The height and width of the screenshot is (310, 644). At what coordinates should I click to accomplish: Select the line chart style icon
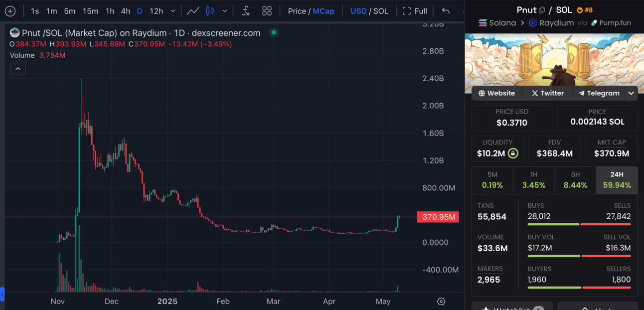(x=193, y=11)
